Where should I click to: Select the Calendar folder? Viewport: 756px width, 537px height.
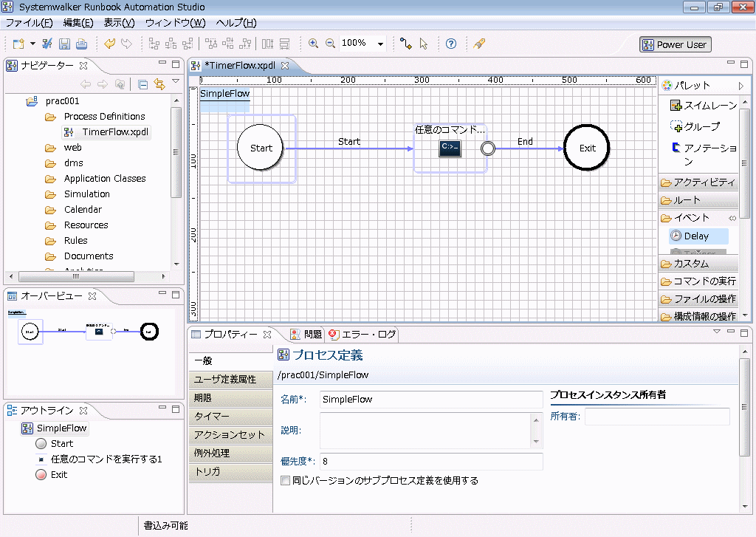coord(83,209)
